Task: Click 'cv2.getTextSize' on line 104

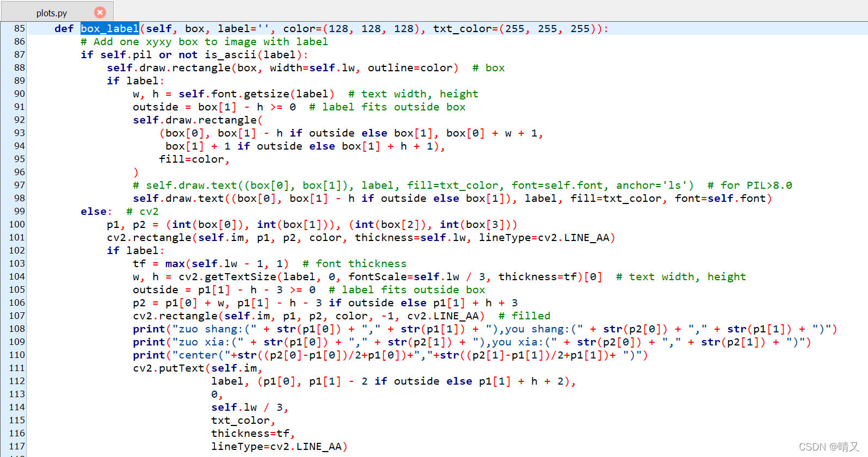Action: pos(227,277)
